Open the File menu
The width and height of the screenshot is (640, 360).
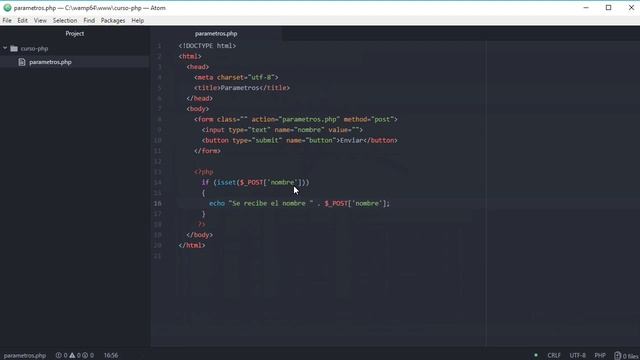coord(7,20)
